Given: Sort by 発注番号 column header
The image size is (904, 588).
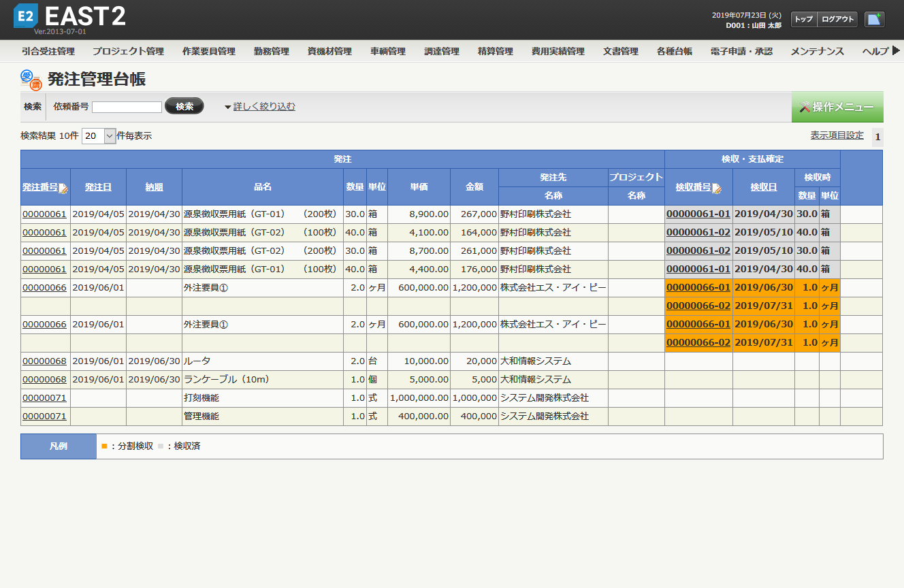Looking at the screenshot, I should [40, 187].
